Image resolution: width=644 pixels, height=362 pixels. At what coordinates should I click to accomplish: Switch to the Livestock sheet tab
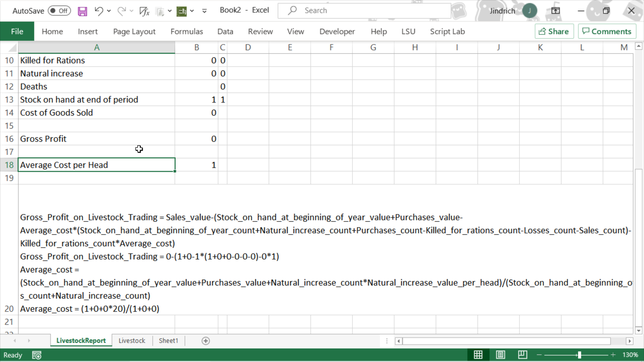pos(132,341)
